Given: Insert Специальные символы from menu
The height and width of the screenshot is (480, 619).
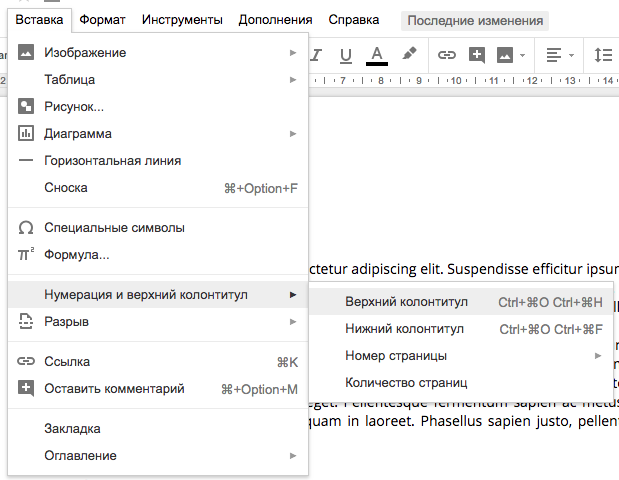Looking at the screenshot, I should (114, 228).
